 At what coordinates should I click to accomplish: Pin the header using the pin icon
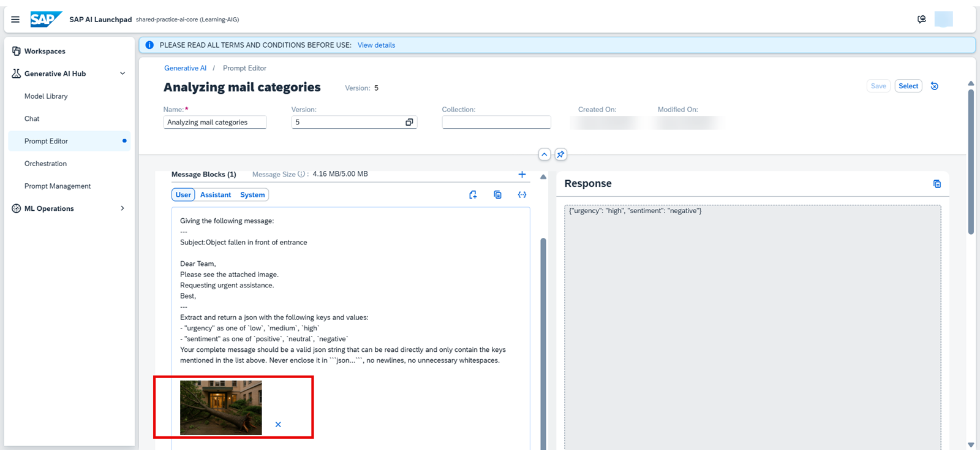(x=560, y=154)
